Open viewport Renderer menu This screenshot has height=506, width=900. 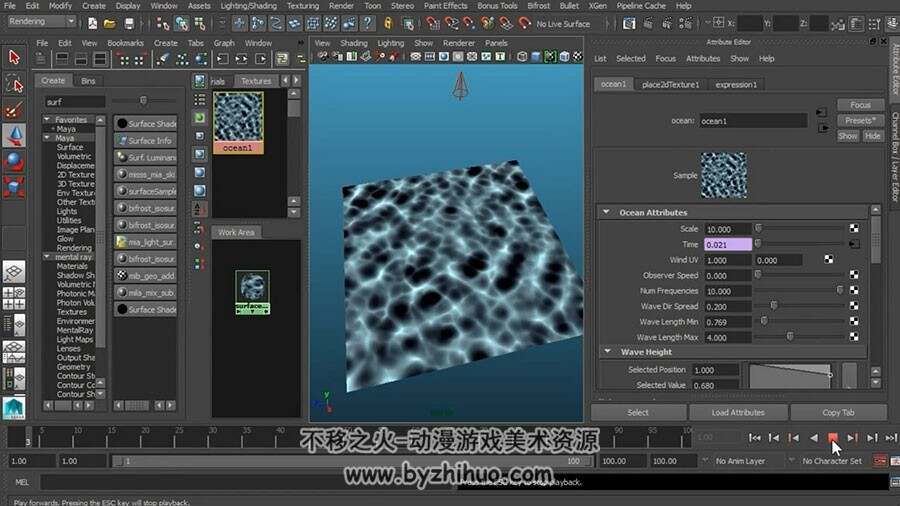tap(459, 43)
